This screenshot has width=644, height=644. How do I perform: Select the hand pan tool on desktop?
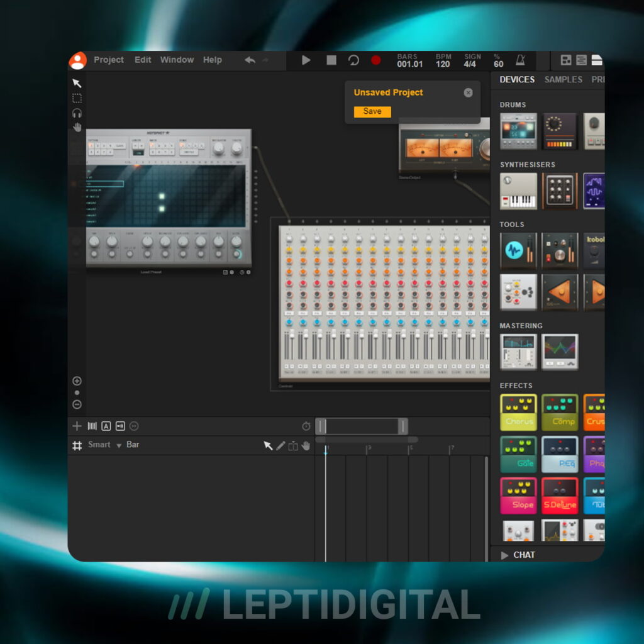(77, 127)
